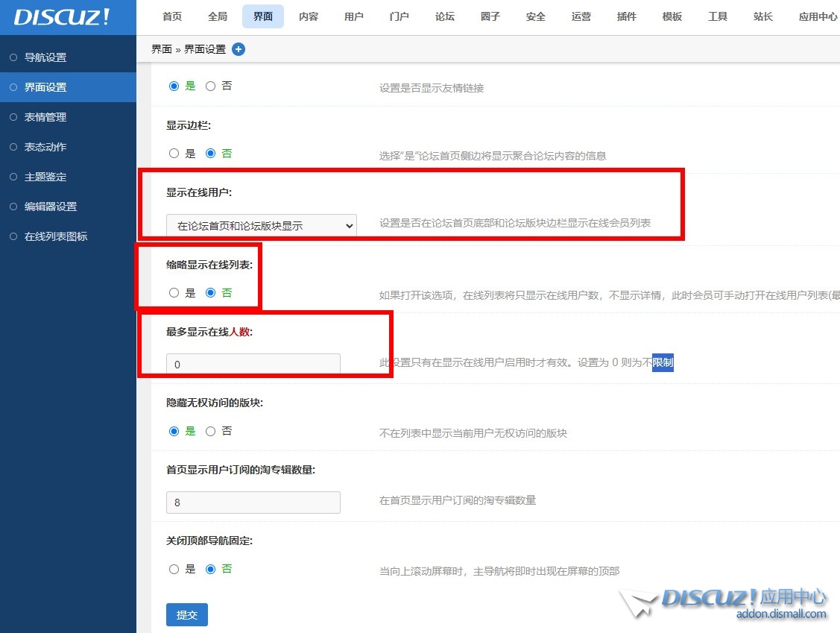The image size is (840, 633).
Task: Open 编辑器设置 in the sidebar
Action: 51,207
